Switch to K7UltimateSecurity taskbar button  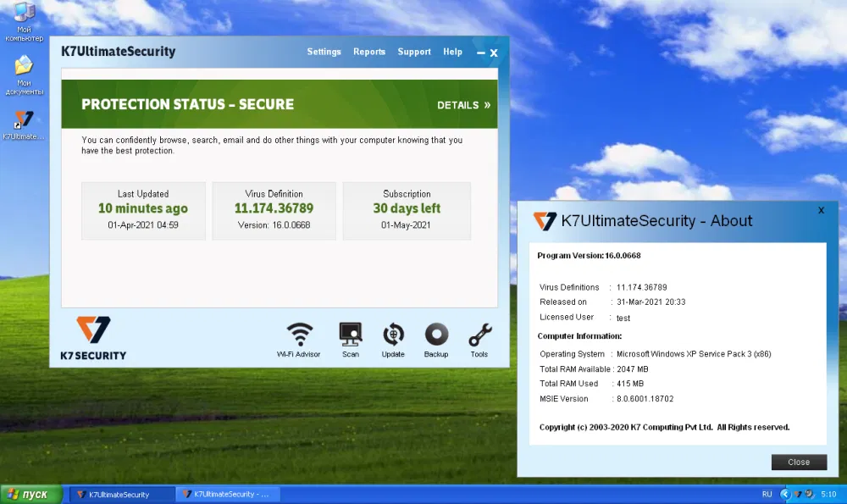[x=122, y=495]
